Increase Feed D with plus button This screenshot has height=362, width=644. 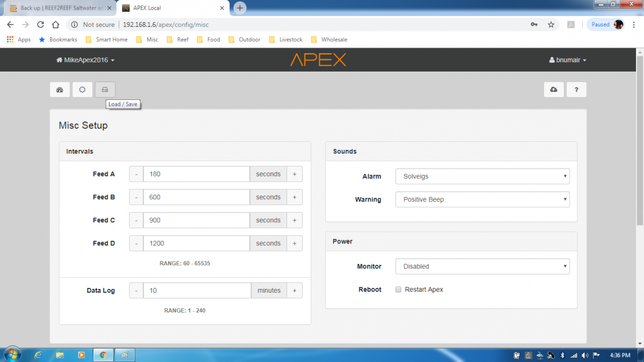click(x=295, y=243)
